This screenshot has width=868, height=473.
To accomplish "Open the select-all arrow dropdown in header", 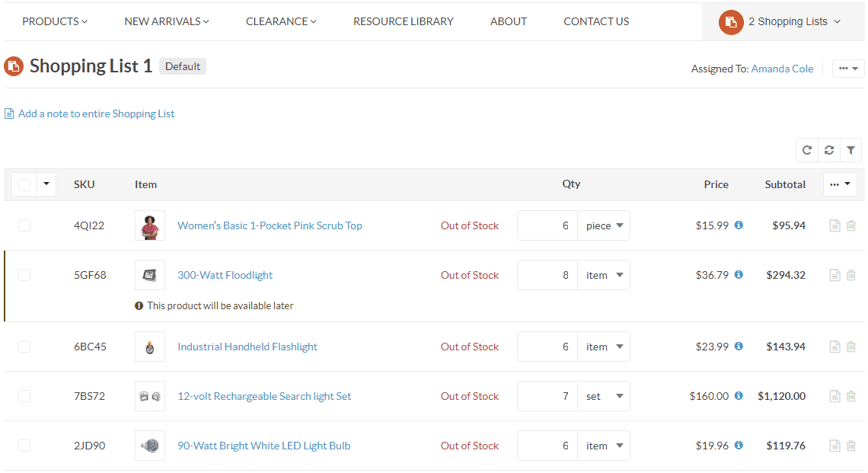I will pyautogui.click(x=46, y=184).
